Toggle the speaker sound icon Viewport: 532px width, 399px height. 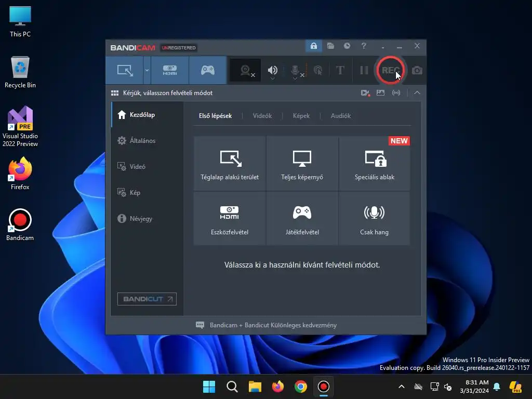[x=272, y=70]
